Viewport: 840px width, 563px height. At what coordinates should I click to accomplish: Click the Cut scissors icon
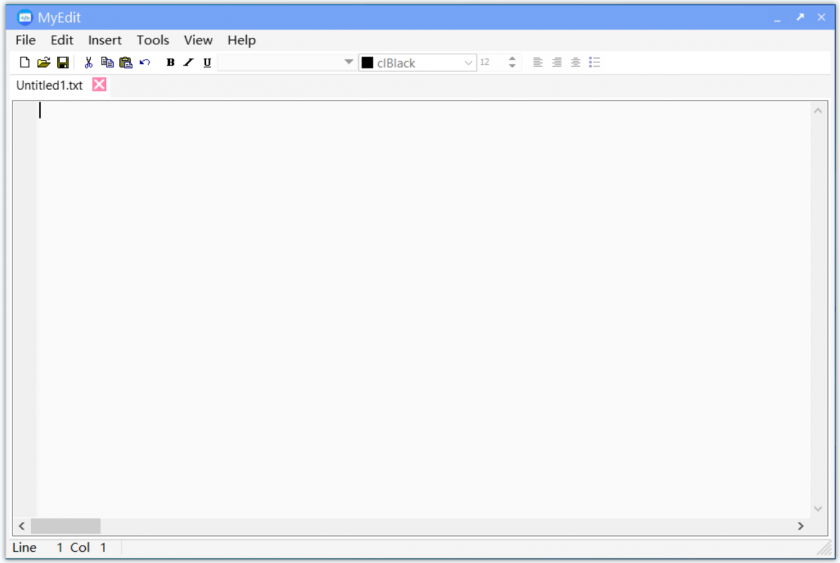click(88, 62)
